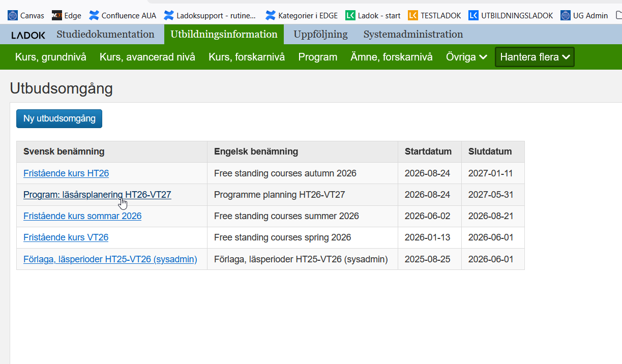Screen dimensions: 622x364
Task: Switch to the Studiedokumentation tab
Action: point(105,35)
